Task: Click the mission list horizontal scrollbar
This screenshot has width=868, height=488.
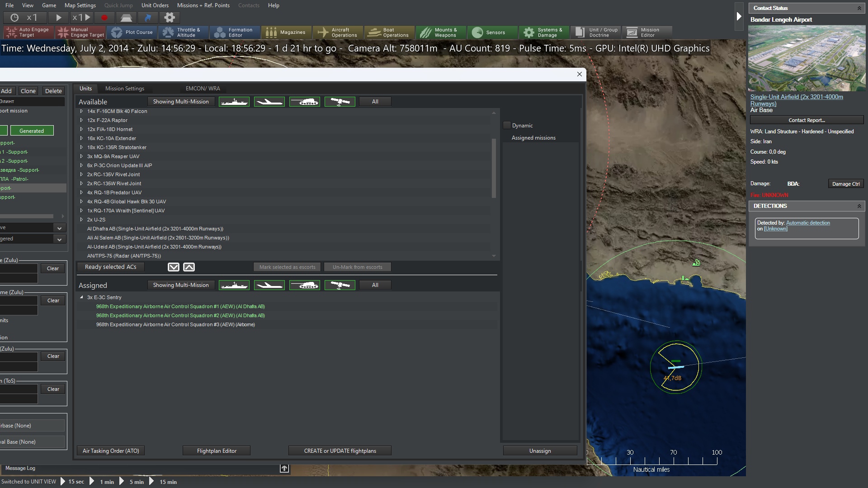Action: click(x=27, y=216)
